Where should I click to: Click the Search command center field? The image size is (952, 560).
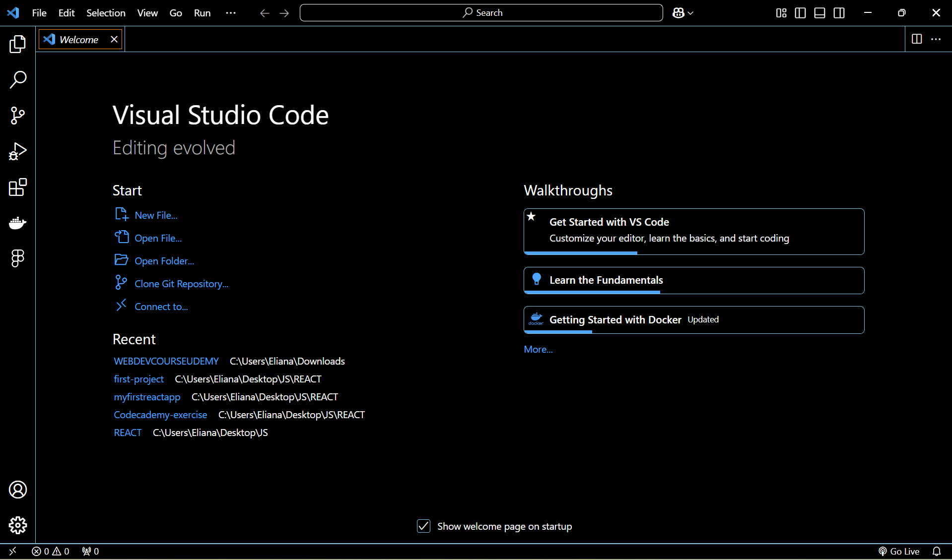pos(481,13)
